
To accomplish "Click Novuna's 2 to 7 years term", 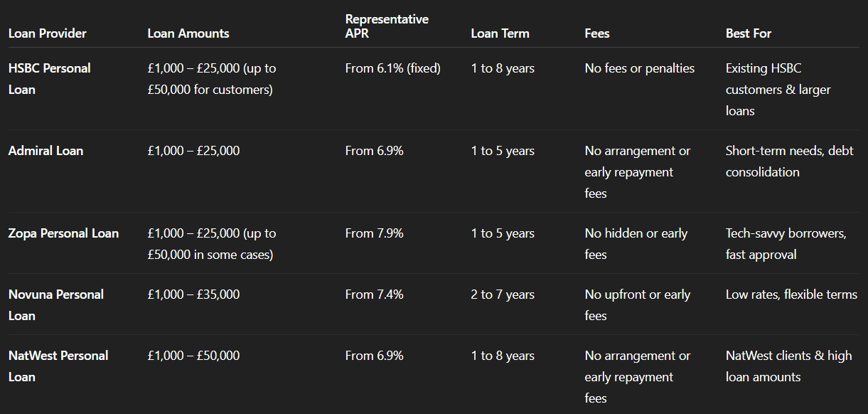I will 503,294.
